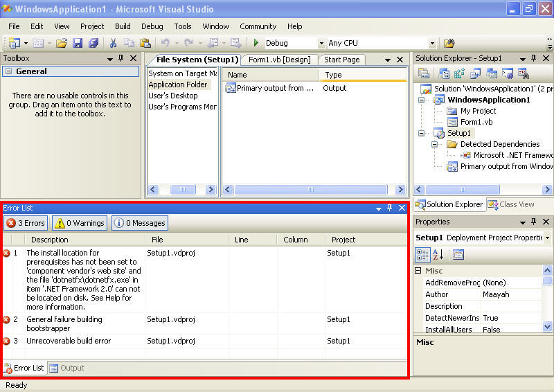554x392 pixels.
Task: Toggle the 3 Errors filter button
Action: click(x=26, y=223)
